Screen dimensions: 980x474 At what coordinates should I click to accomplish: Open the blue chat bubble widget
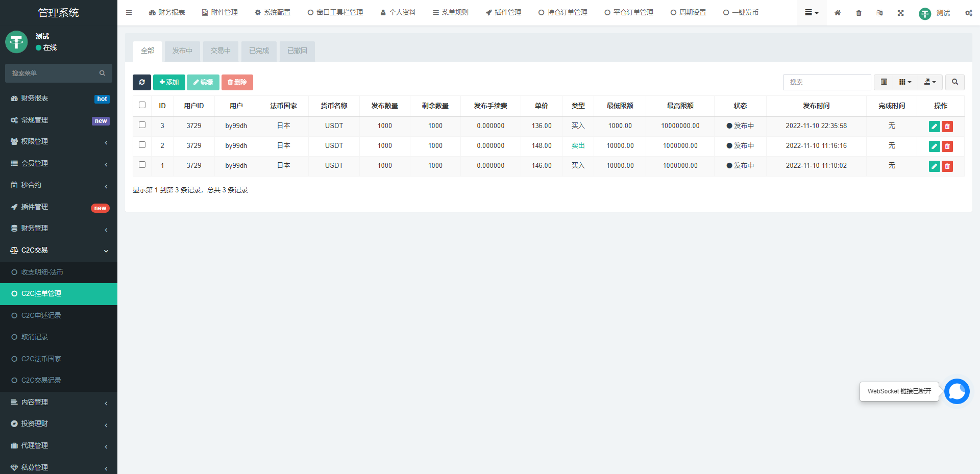(957, 391)
